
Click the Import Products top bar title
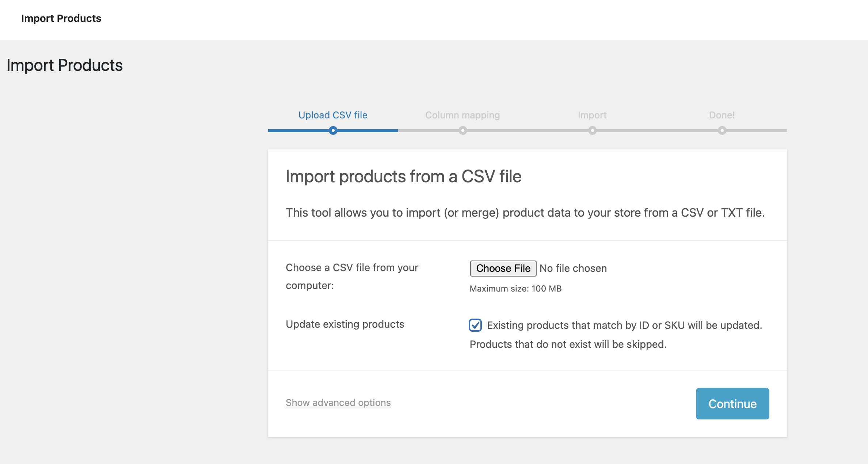[x=61, y=18]
